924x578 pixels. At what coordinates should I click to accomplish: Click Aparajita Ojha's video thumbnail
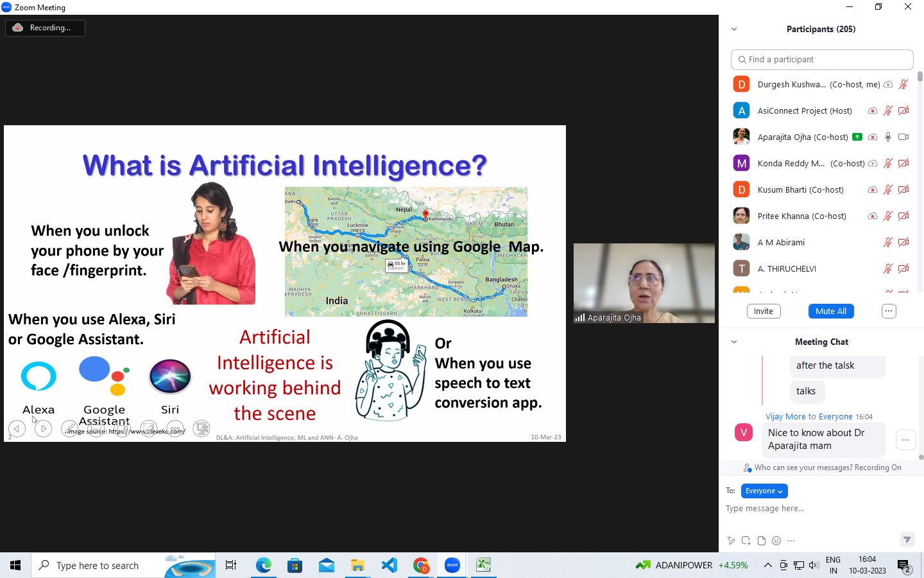[x=644, y=283]
